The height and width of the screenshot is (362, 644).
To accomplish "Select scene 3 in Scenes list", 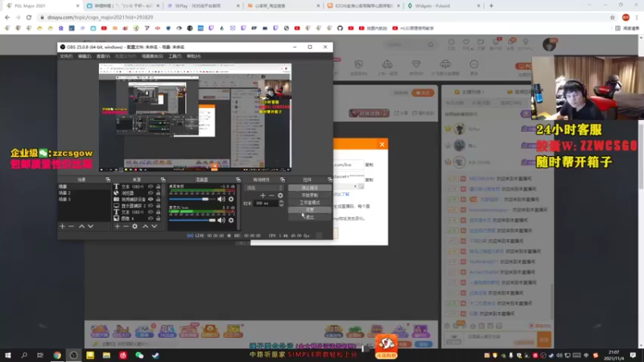I will pyautogui.click(x=84, y=199).
